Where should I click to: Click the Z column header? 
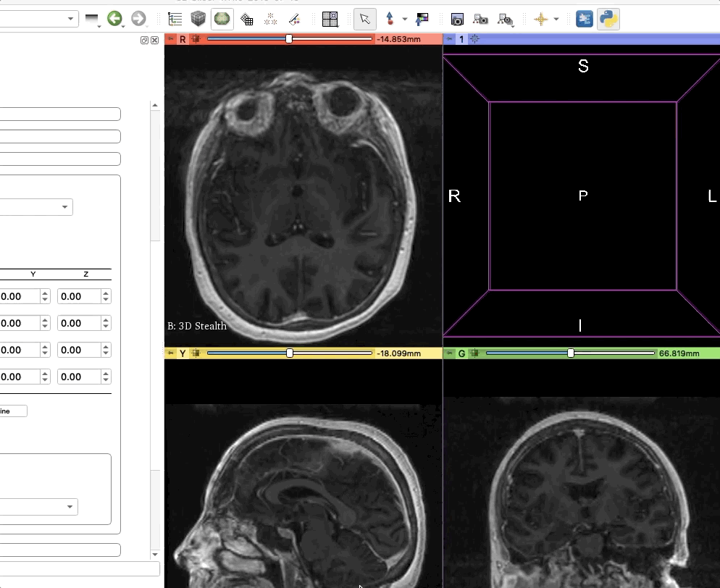point(86,274)
